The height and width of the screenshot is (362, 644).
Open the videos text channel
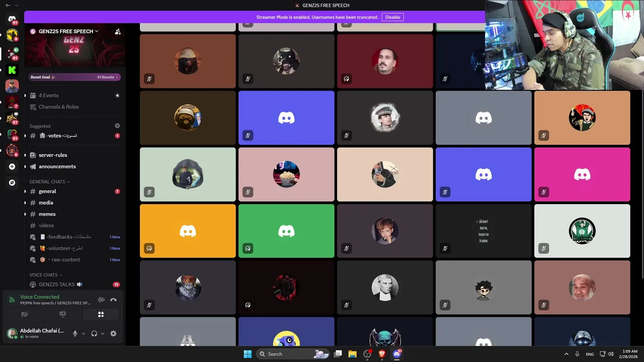[x=74, y=225]
